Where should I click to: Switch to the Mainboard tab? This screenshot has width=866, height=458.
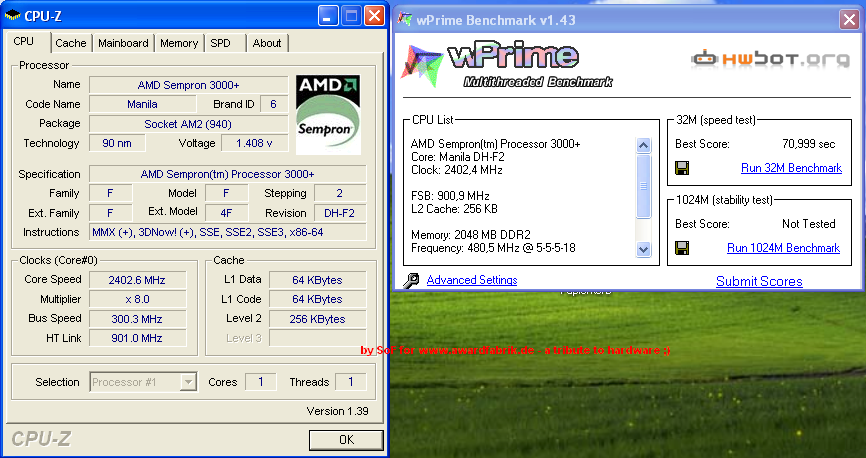[123, 43]
